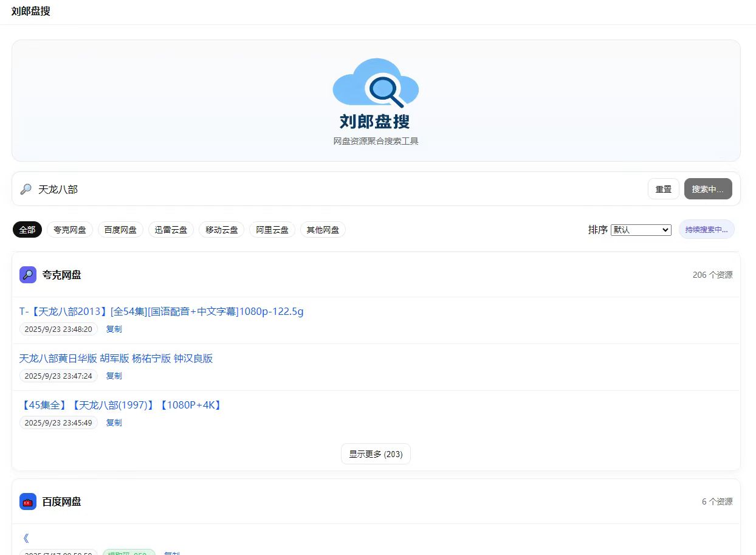Click the 搜索中... search button
The image size is (756, 555).
click(707, 189)
